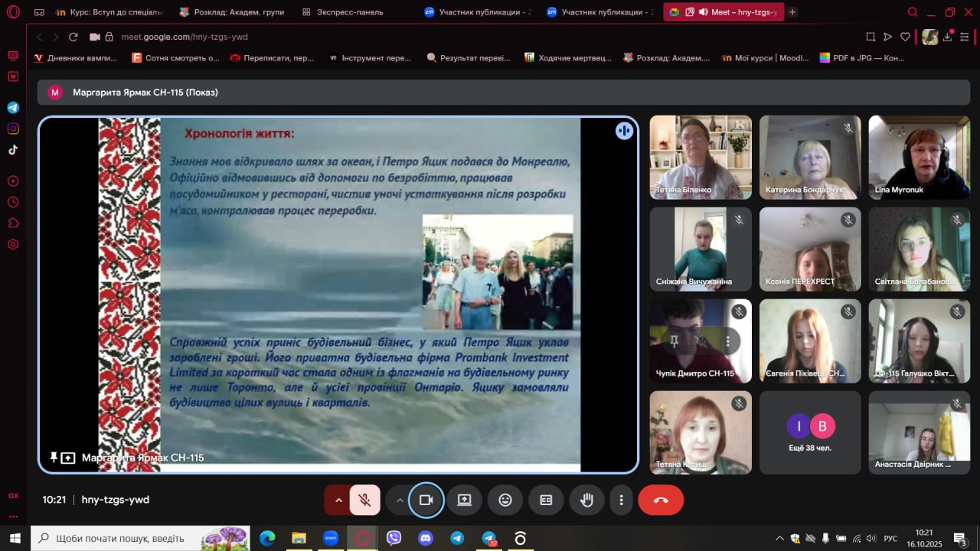Open the Ходячие мертвец... bookmark
Viewport: 980px width, 551px height.
click(x=568, y=57)
